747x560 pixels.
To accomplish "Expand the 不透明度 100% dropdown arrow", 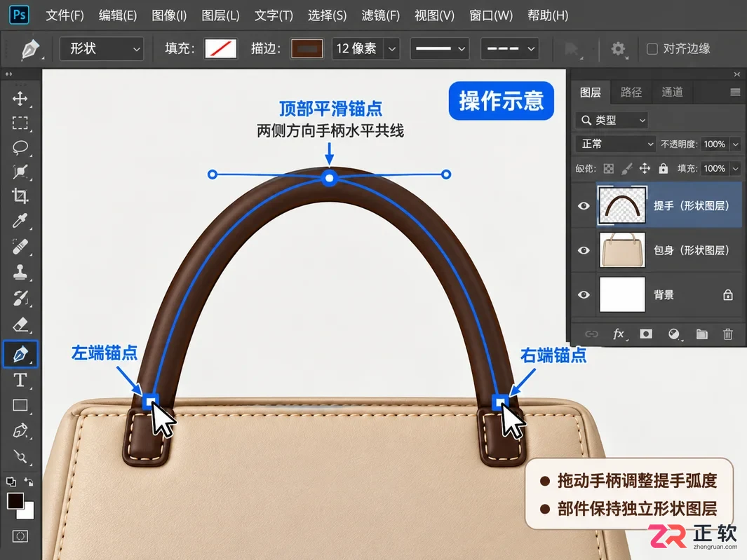I will [736, 144].
